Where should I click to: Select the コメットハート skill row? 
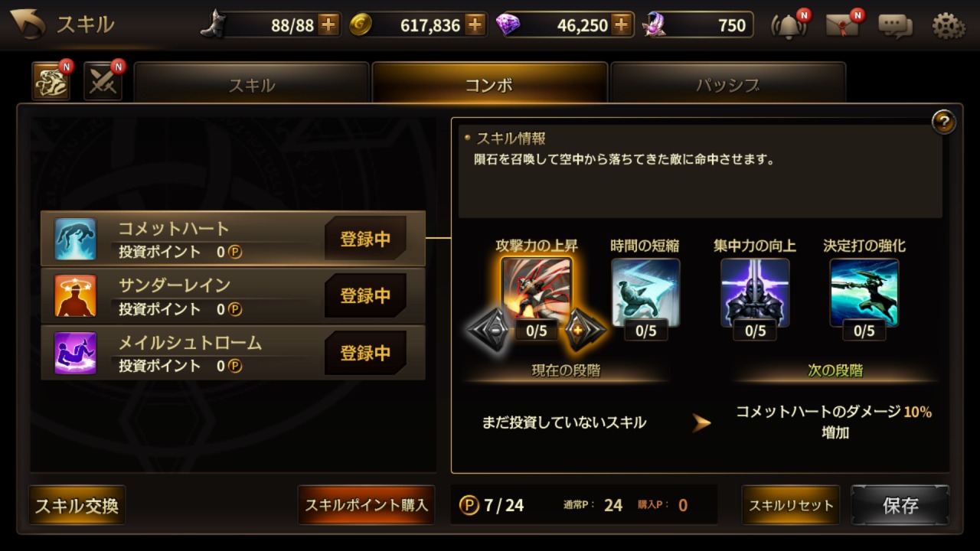coord(233,239)
